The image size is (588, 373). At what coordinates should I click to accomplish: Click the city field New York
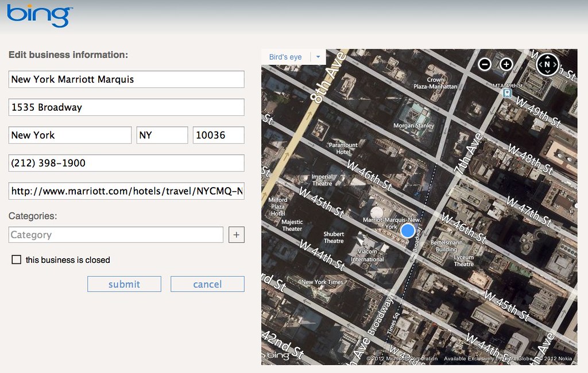69,135
